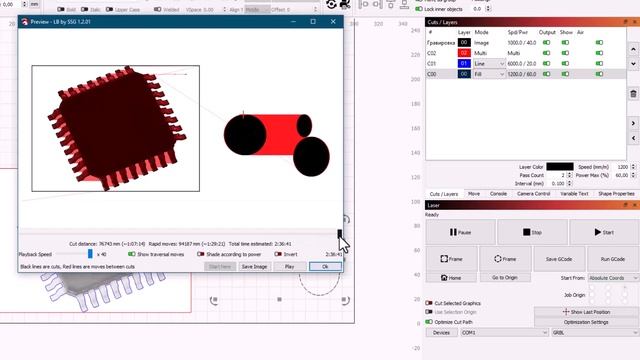Click the Home button with house icon
This screenshot has width=640, height=360.
pyautogui.click(x=451, y=278)
